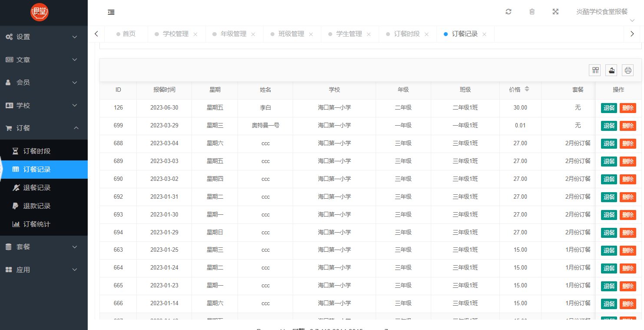Click the 姓名 column header
Screen dimensions: 644x330
[x=265, y=90]
